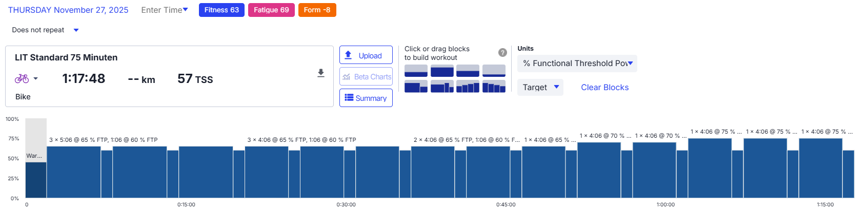Open the Target dropdown

540,88
